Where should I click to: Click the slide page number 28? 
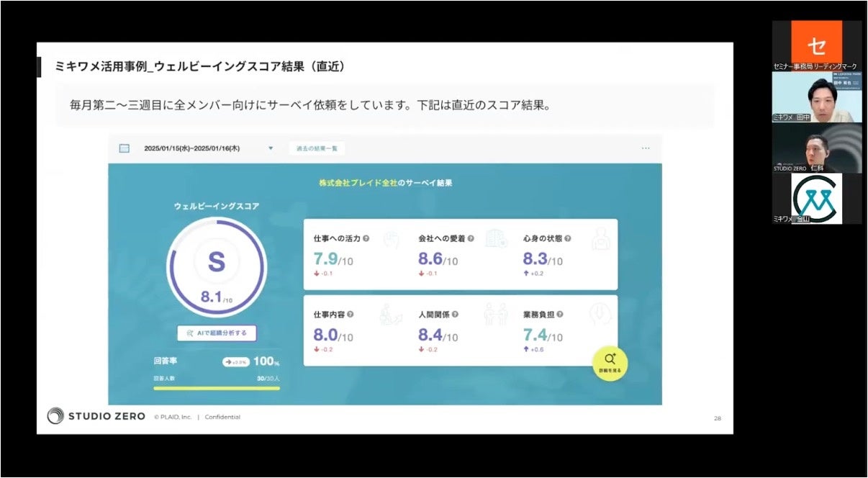click(718, 418)
